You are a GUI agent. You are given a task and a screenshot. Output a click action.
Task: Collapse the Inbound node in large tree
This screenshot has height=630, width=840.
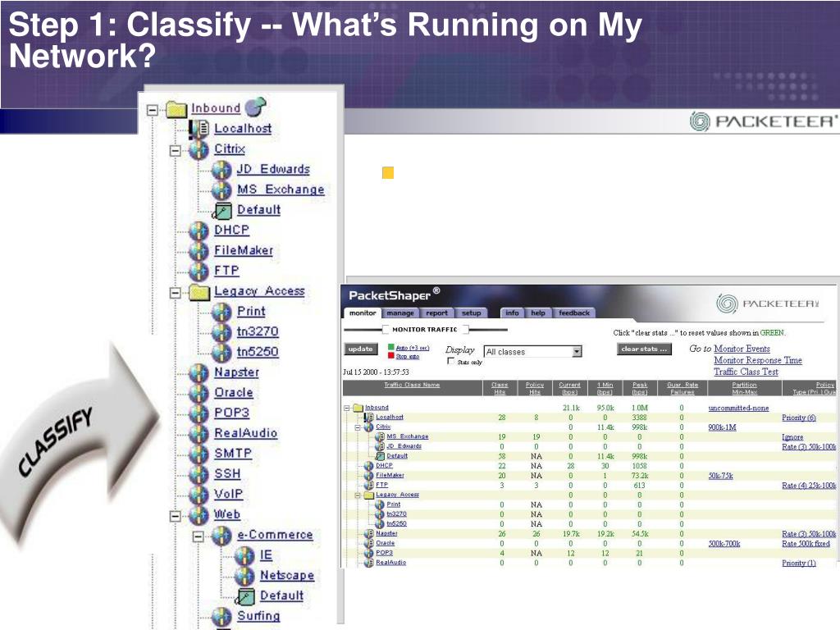[152, 110]
